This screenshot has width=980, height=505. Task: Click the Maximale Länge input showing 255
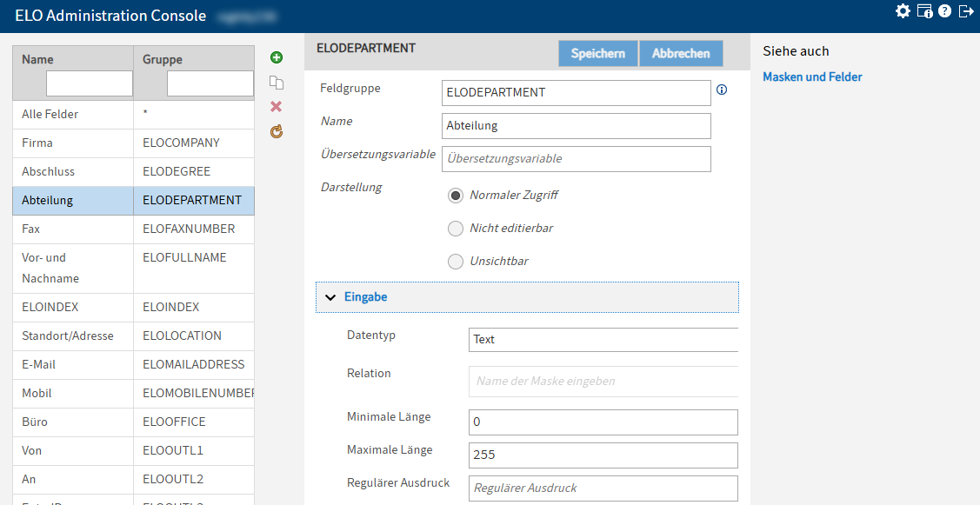coord(603,455)
